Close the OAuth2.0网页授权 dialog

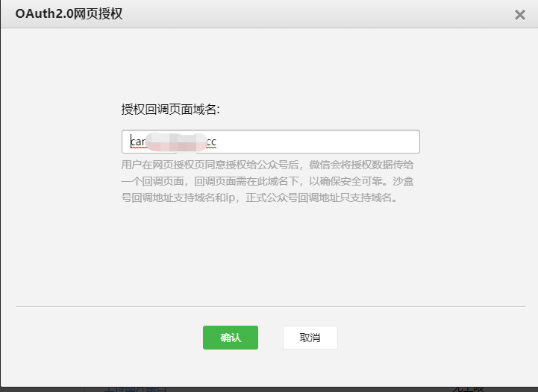point(520,15)
